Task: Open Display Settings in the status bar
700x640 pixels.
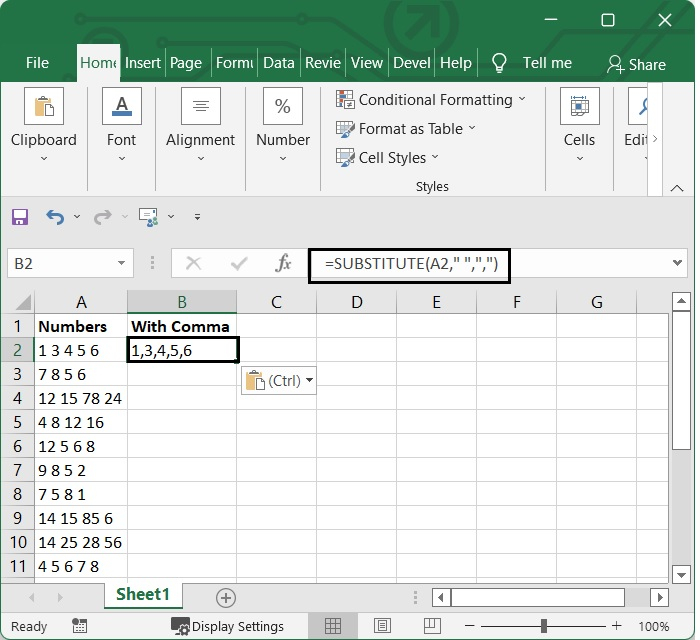Action: (x=228, y=627)
